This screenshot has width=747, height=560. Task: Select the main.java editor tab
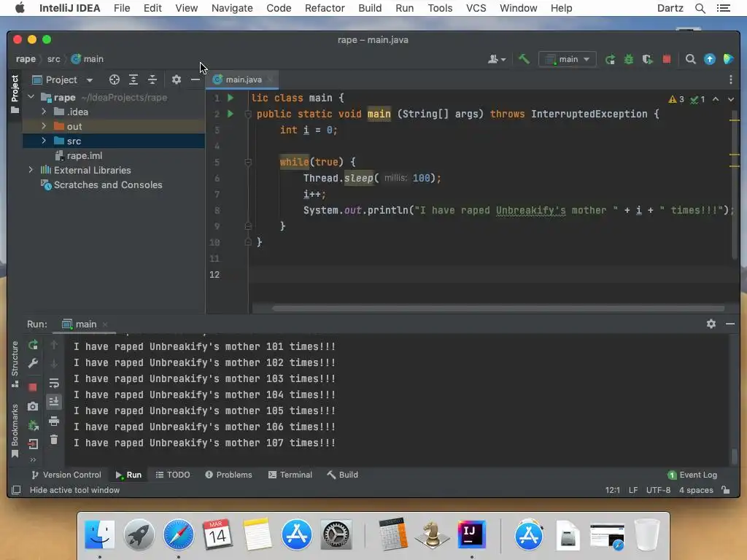click(243, 79)
